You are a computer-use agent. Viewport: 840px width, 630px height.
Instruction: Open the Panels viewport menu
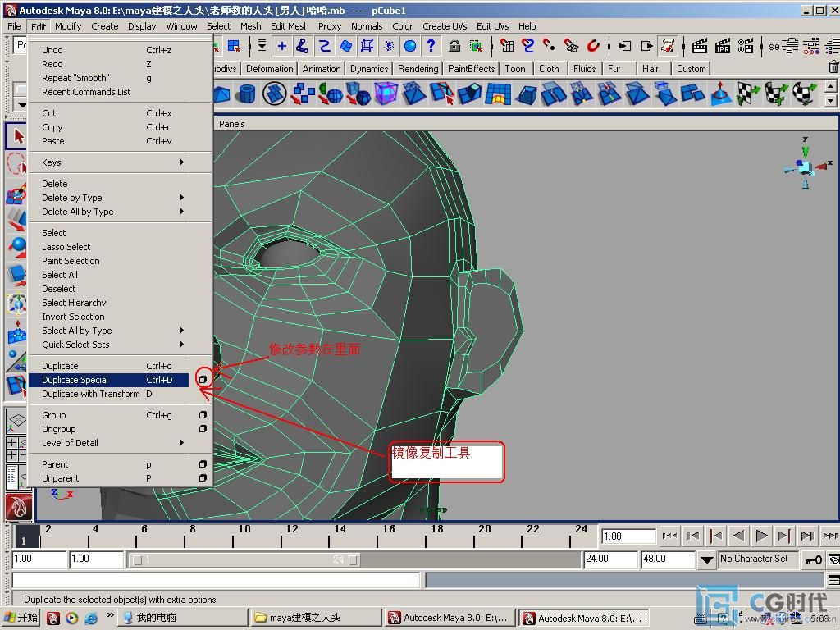[232, 124]
